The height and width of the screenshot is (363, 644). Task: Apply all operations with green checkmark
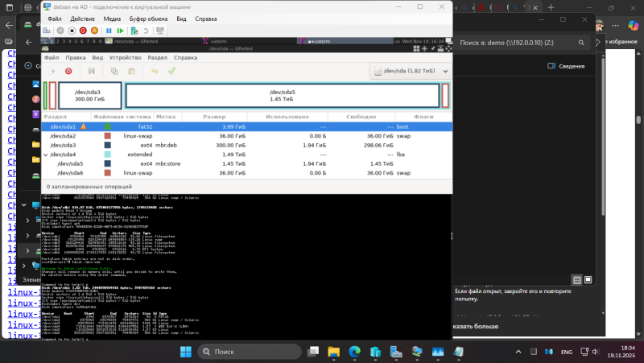click(171, 72)
